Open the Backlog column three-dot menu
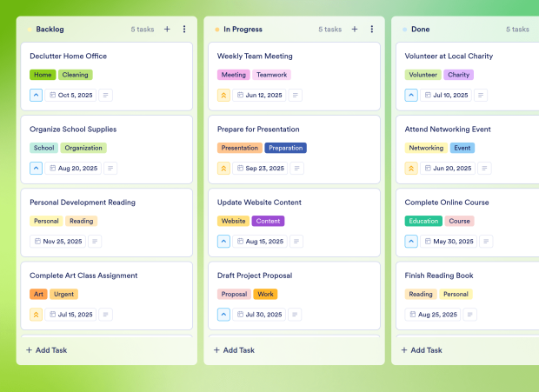This screenshot has width=539, height=392. point(184,29)
